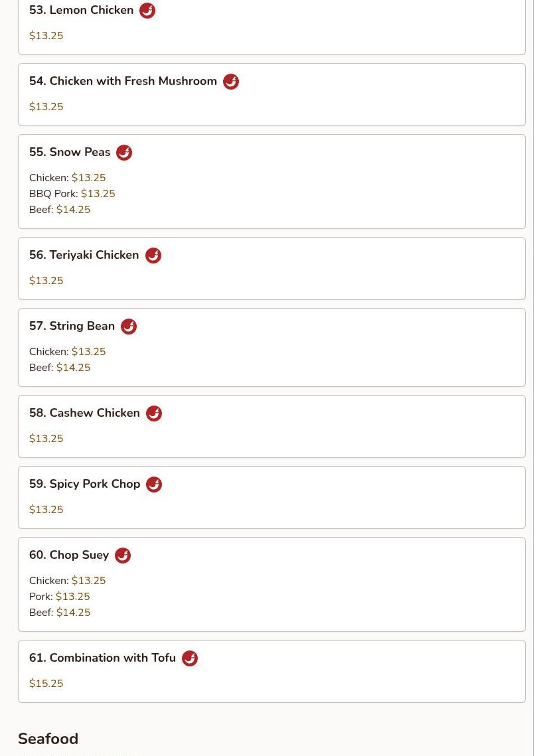The height and width of the screenshot is (756, 547).
Task: Click the 54. Chicken with Fresh Mushroom title
Action: coord(123,81)
